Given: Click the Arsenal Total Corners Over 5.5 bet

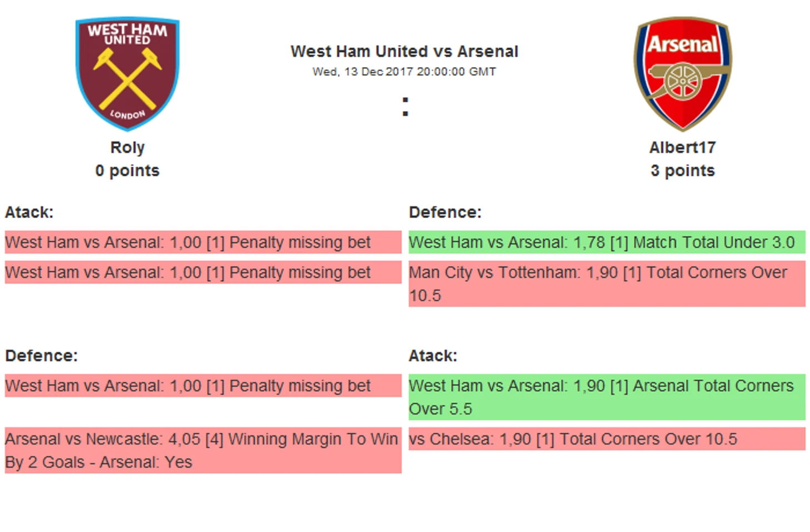Looking at the screenshot, I should click(607, 397).
